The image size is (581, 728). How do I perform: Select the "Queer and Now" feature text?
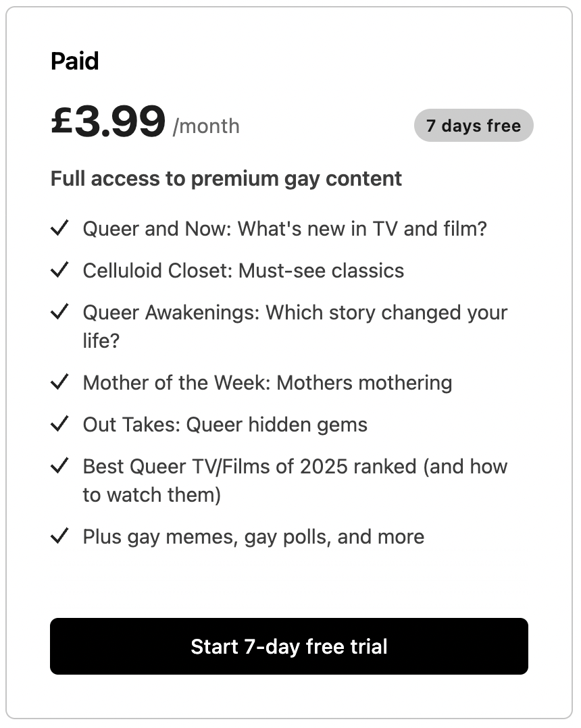[x=284, y=229]
